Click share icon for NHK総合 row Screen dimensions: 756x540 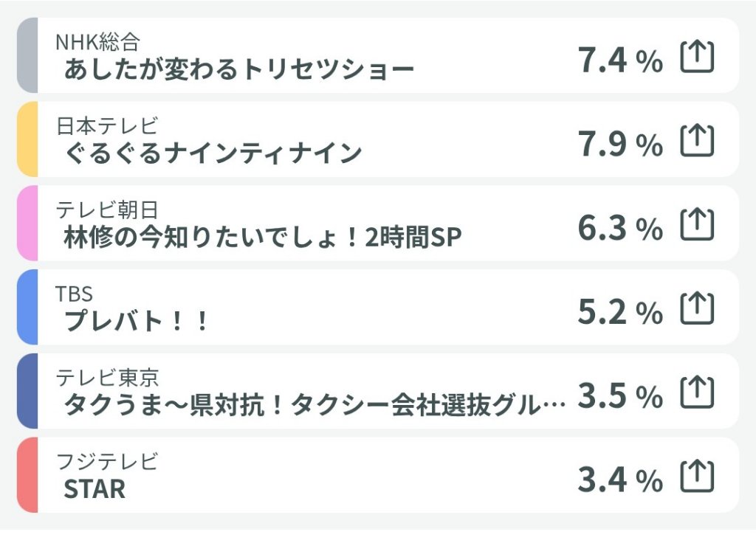pyautogui.click(x=697, y=57)
